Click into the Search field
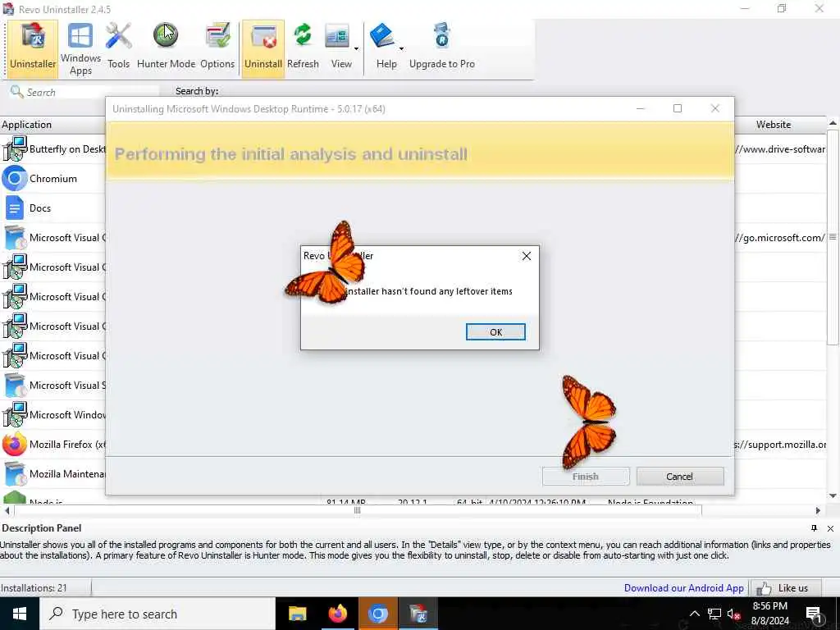 point(85,92)
